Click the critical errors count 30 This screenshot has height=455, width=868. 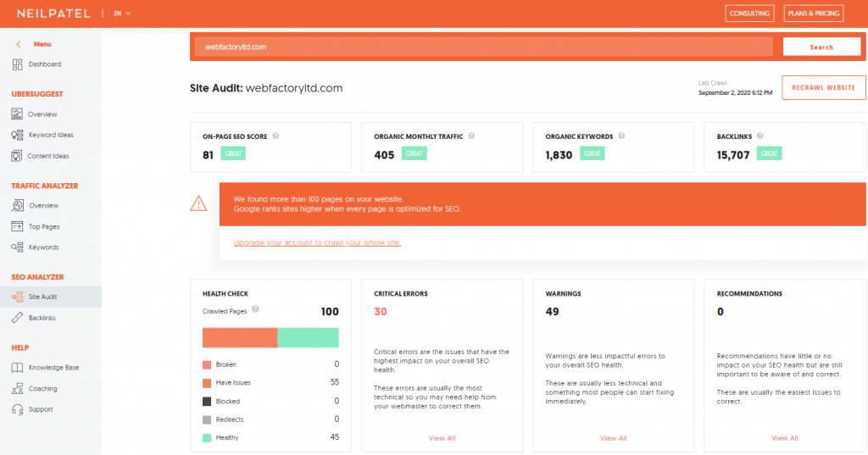pyautogui.click(x=381, y=312)
